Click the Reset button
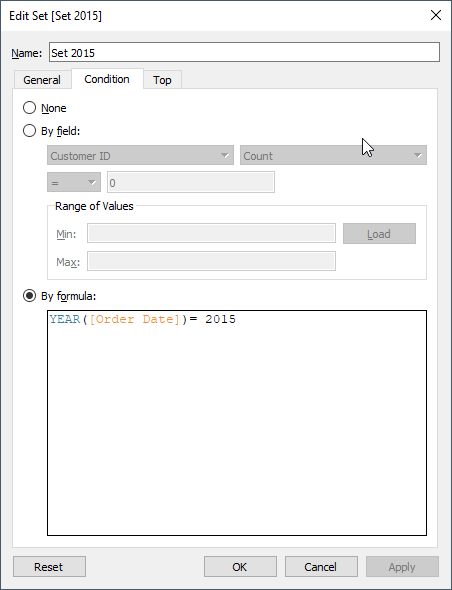 point(49,567)
